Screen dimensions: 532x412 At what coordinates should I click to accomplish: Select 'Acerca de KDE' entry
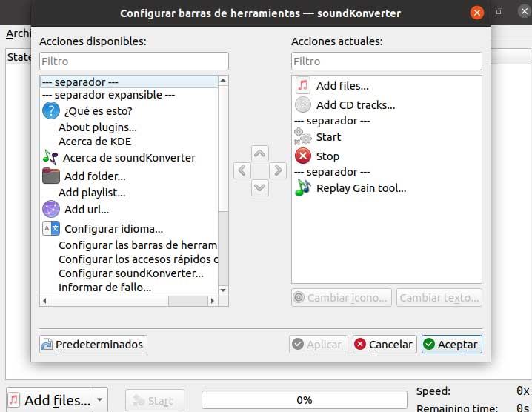click(x=95, y=142)
